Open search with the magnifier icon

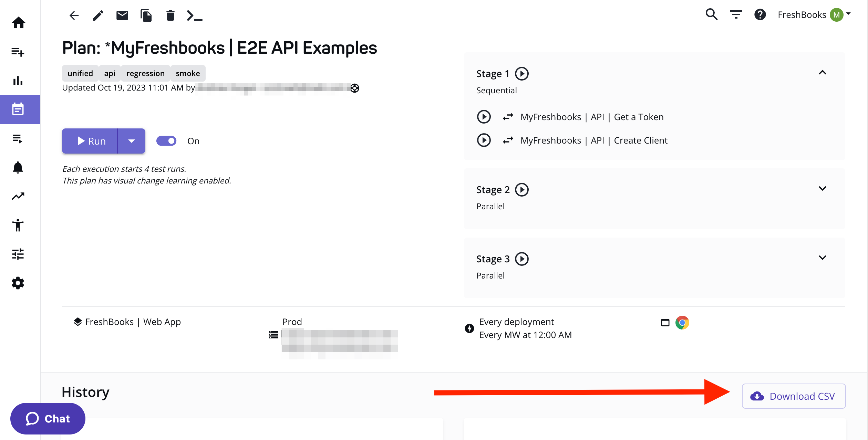pyautogui.click(x=711, y=14)
